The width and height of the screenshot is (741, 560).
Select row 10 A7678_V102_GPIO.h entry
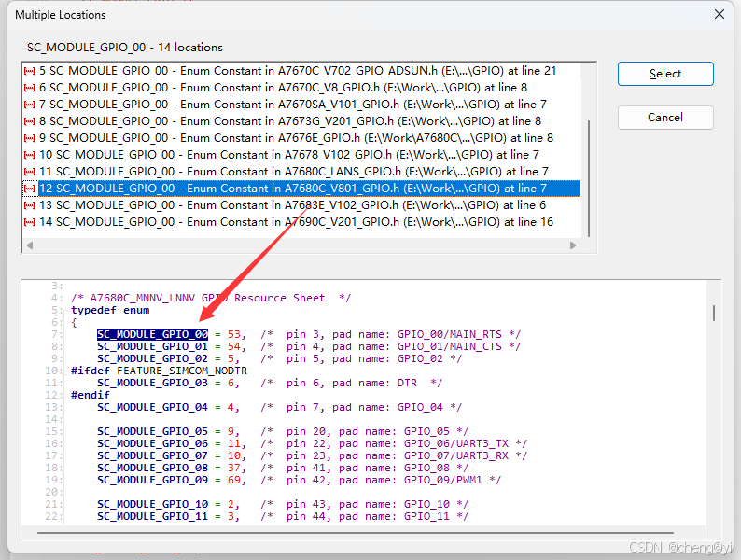[x=301, y=155]
